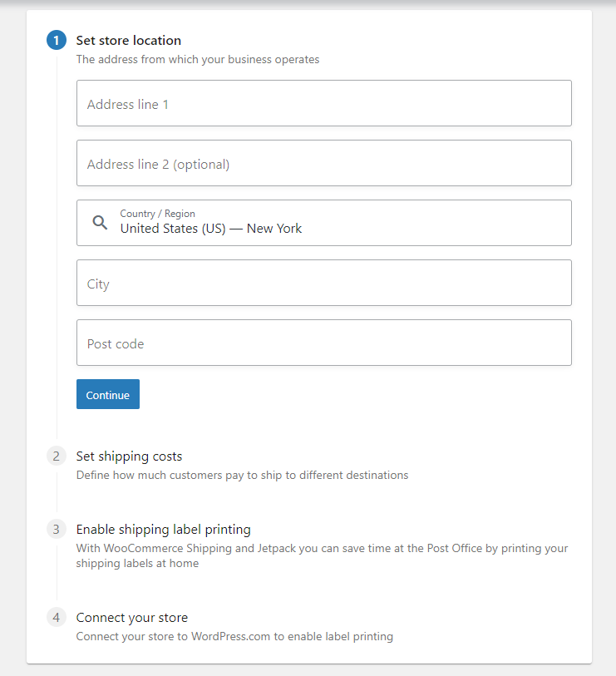Select the step 4 number badge
Screen dimensions: 616x676
coord(57,617)
